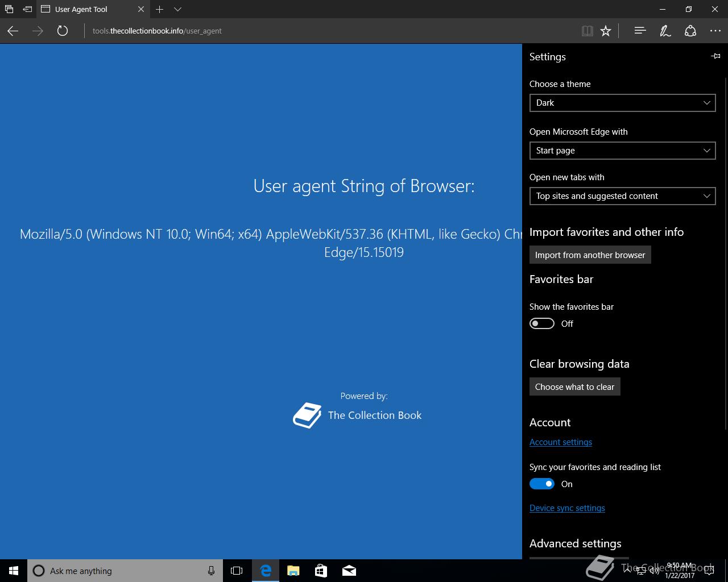
Task: Open Account settings link
Action: (x=560, y=442)
